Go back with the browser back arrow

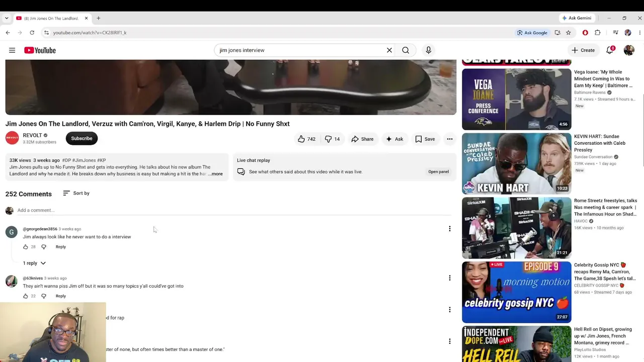8,33
